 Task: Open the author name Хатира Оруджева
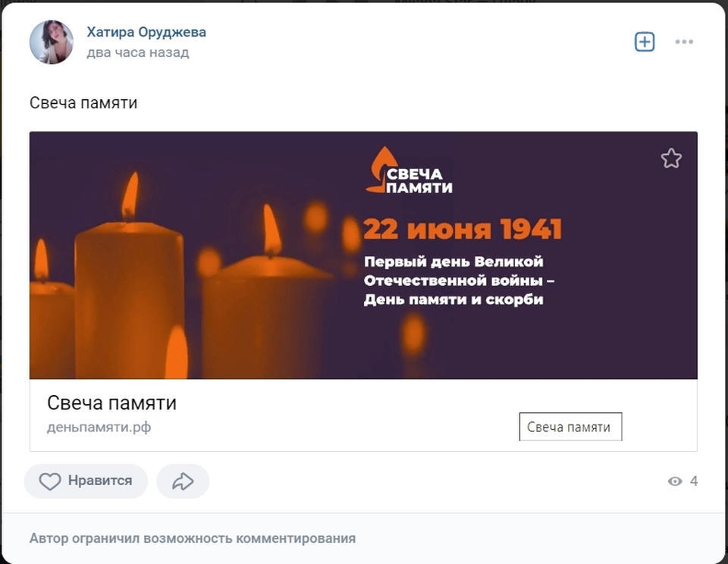[x=146, y=32]
